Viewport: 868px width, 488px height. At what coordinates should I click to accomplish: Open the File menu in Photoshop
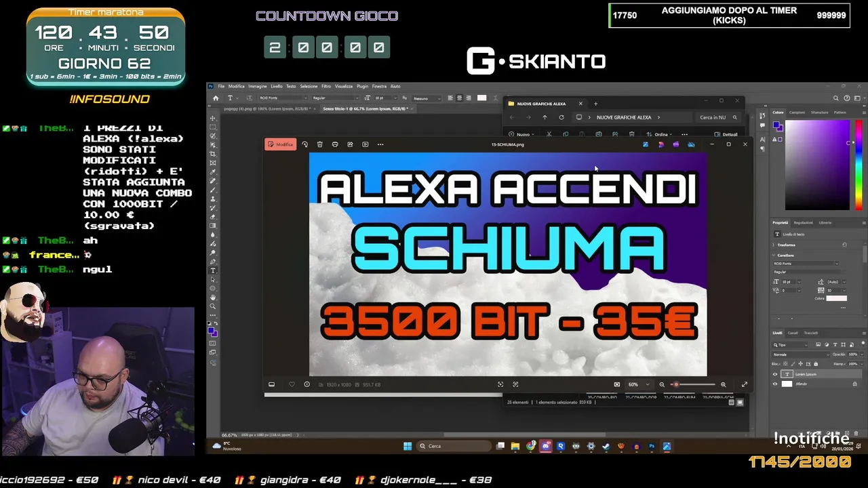point(221,86)
